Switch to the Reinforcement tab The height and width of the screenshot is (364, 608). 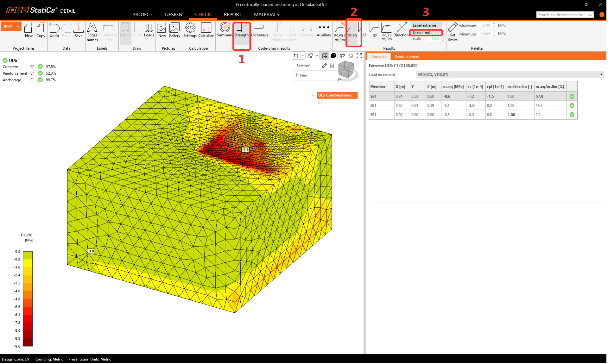click(407, 57)
